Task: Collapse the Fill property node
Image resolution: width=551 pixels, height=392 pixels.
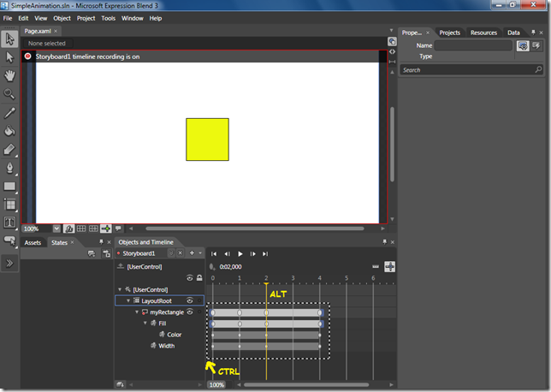Action: (x=146, y=324)
